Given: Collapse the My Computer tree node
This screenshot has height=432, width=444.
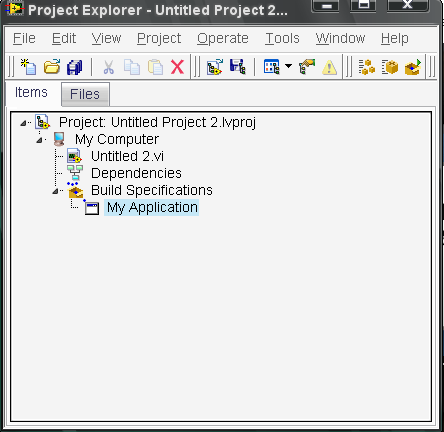Looking at the screenshot, I should 39,140.
